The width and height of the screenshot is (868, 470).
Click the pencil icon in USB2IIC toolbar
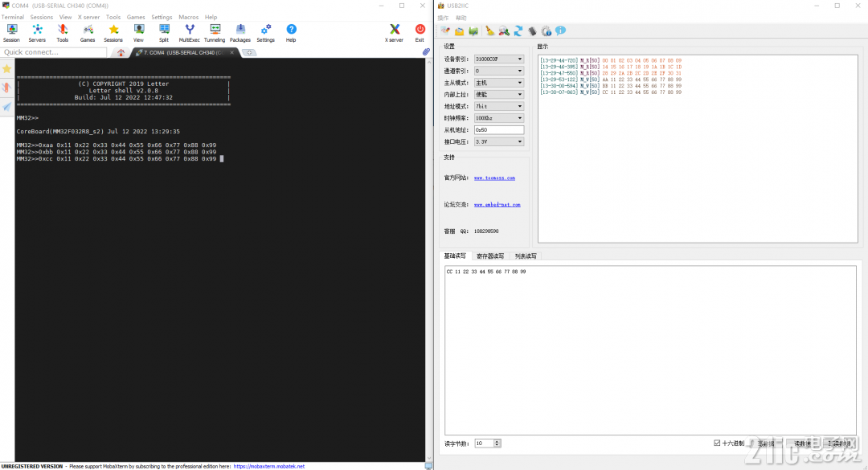445,31
